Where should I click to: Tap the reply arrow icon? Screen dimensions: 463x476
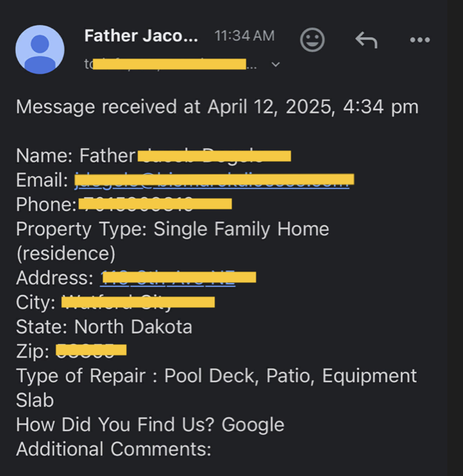click(x=366, y=40)
